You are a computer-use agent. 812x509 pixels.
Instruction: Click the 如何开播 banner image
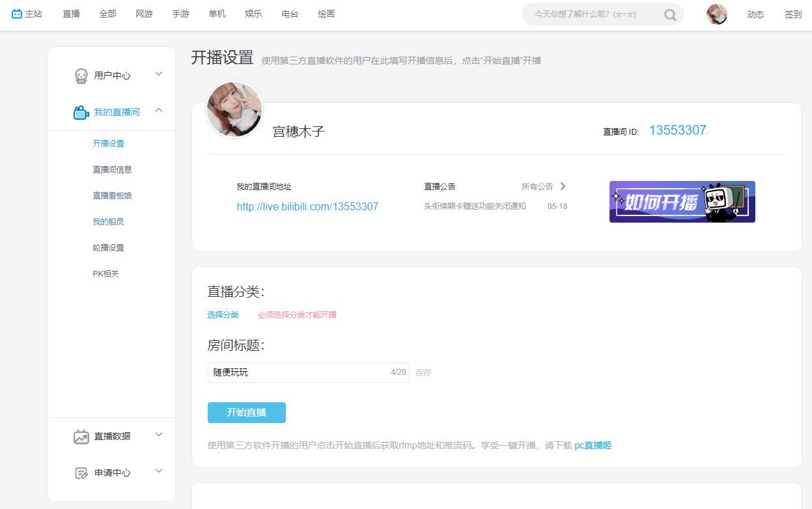pos(682,202)
